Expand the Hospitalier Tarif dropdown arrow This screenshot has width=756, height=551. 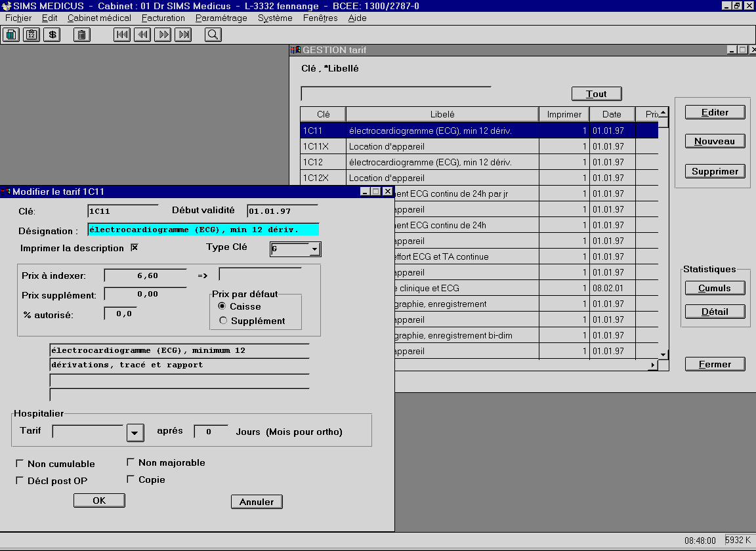[135, 432]
